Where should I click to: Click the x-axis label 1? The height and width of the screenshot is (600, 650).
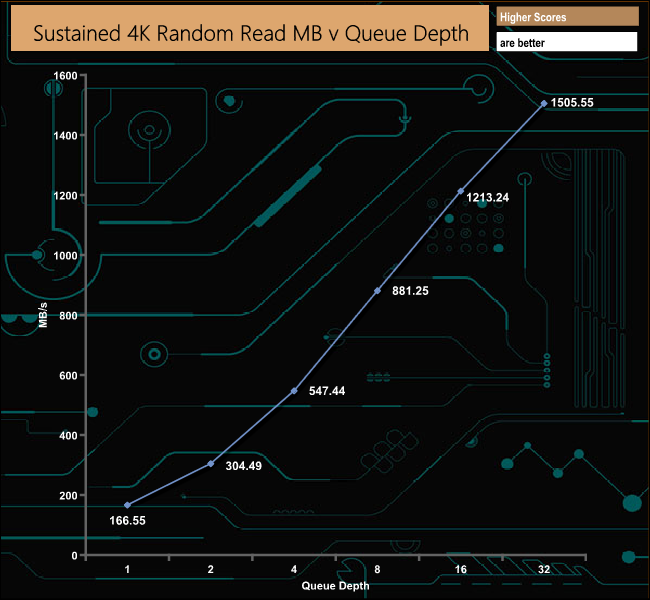pyautogui.click(x=127, y=569)
